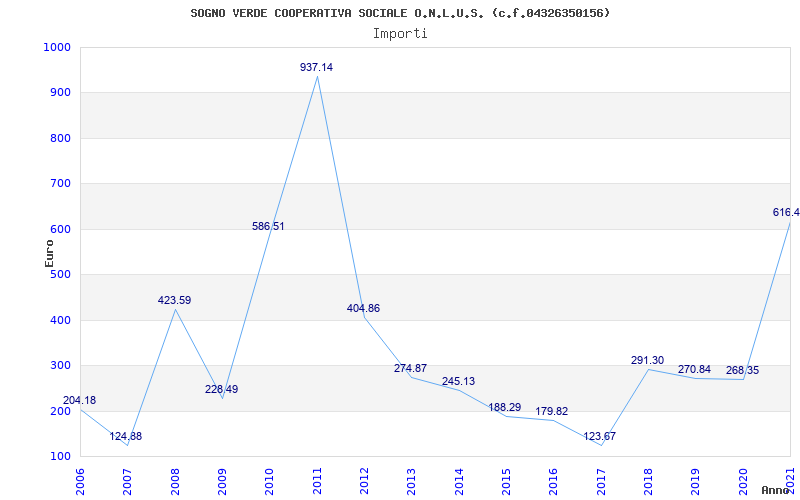Select the 2019 x-axis year label
The width and height of the screenshot is (800, 500).
pos(695,481)
